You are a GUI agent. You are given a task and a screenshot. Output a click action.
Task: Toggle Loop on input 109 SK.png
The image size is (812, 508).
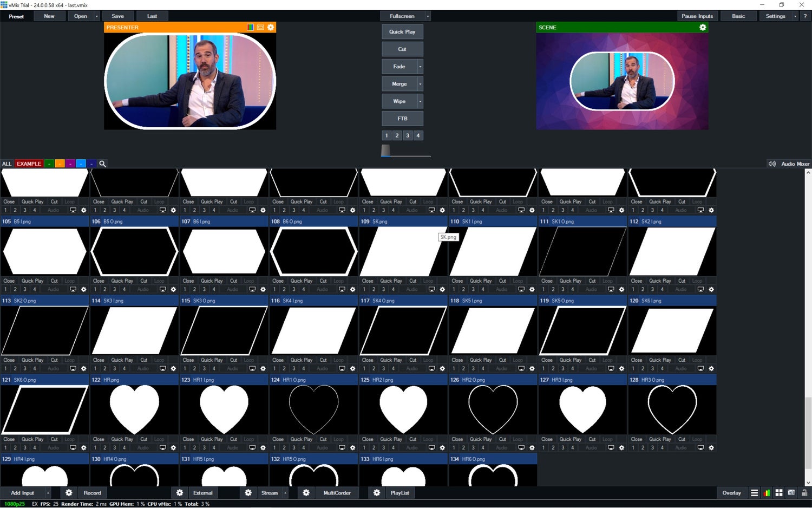tap(428, 281)
